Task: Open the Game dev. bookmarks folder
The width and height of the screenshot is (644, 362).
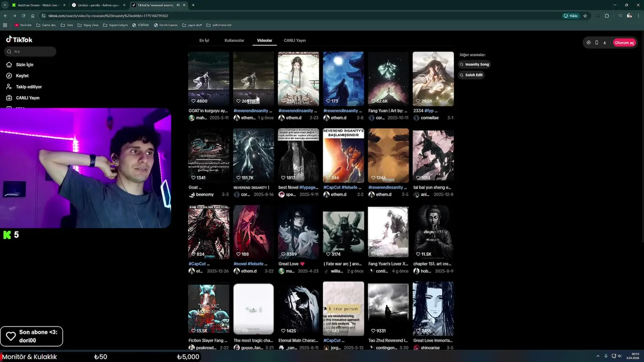Action: pos(46,25)
